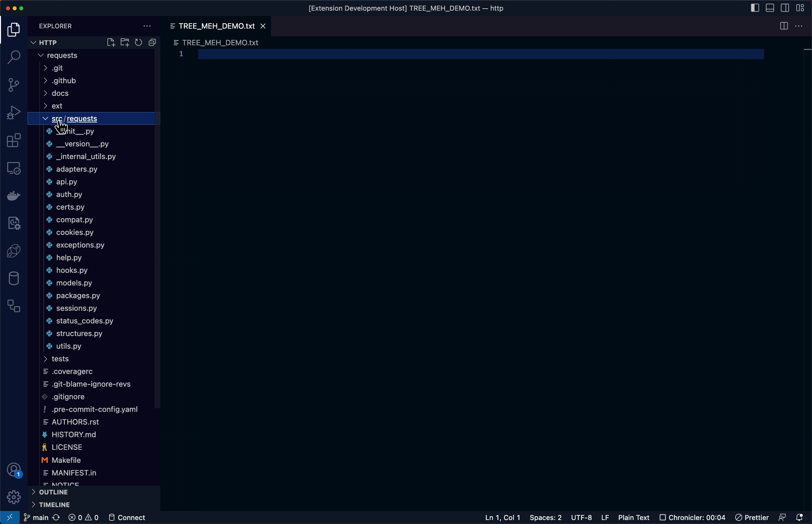The width and height of the screenshot is (812, 524).
Task: Click Connect button in status bar
Action: point(131,517)
